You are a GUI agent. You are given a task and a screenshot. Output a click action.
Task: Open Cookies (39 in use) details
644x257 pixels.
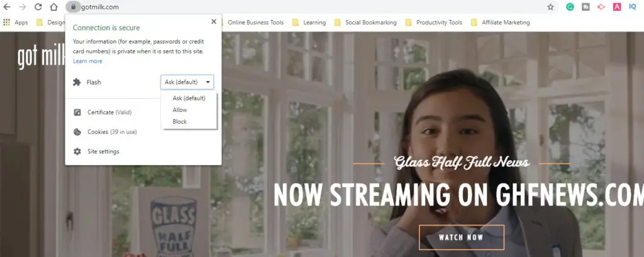pos(112,132)
